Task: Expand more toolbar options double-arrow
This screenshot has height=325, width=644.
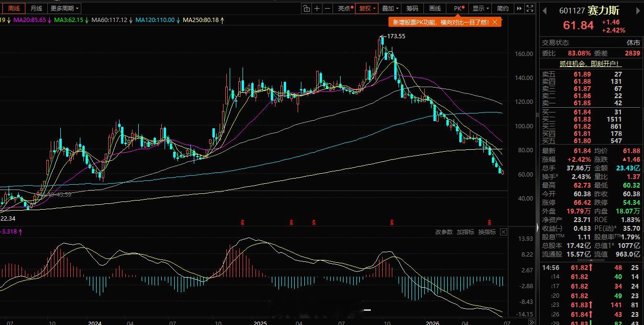Action: [x=519, y=8]
